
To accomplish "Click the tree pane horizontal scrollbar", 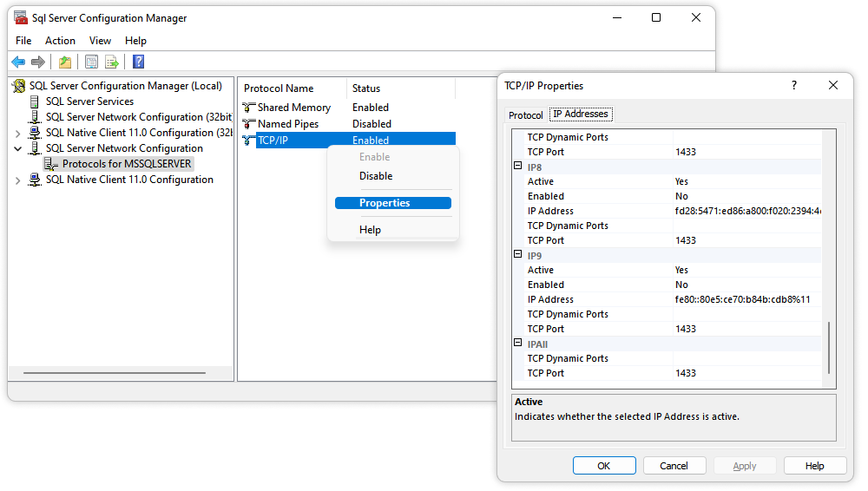I will pyautogui.click(x=114, y=373).
